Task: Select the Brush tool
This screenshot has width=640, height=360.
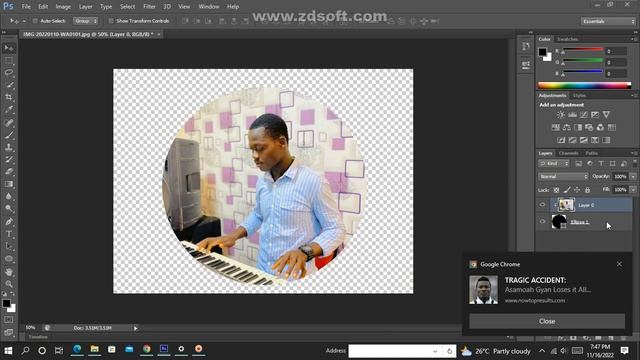Action: click(x=9, y=135)
